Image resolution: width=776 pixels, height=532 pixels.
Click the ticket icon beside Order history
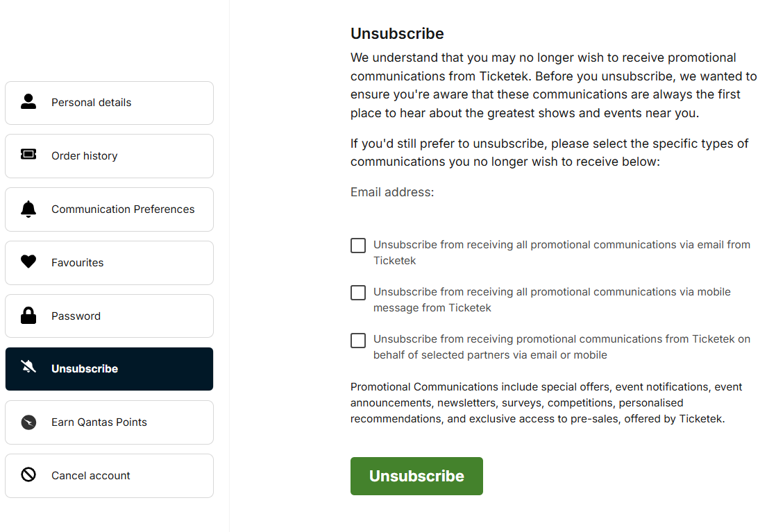coord(28,155)
